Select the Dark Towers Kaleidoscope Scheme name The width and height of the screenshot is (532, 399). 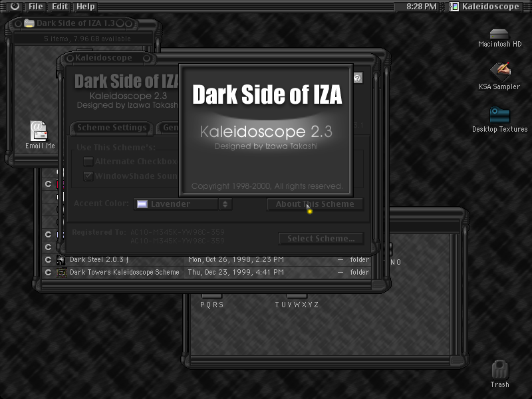[124, 273]
